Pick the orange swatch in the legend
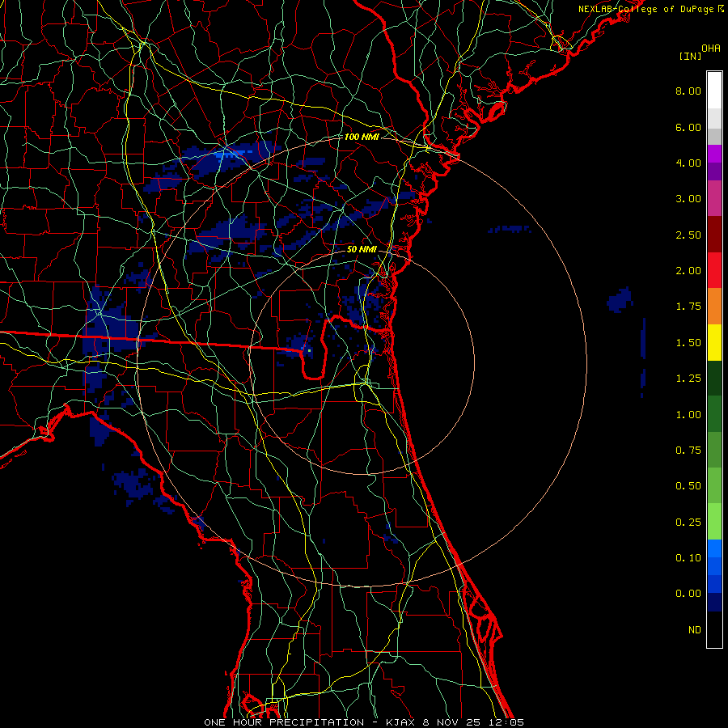728x728 pixels. [714, 307]
